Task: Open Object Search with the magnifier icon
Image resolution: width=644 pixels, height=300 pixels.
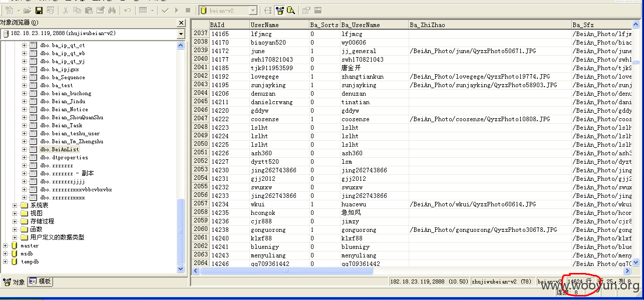Action: coord(291,10)
